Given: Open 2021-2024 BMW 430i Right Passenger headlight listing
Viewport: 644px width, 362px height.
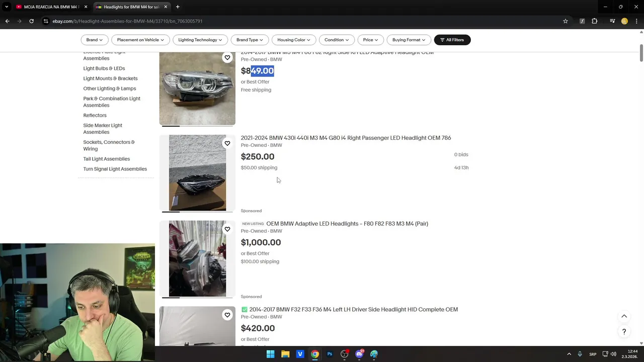Looking at the screenshot, I should pyautogui.click(x=346, y=138).
